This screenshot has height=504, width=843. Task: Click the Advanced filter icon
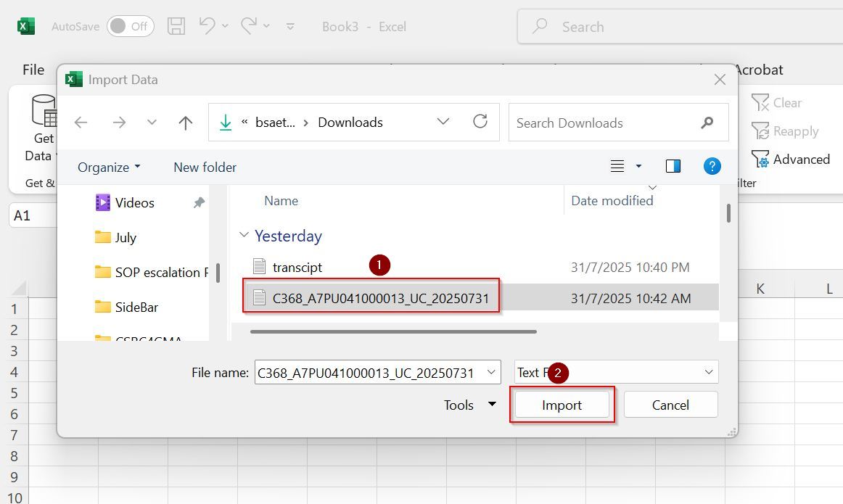pos(760,160)
